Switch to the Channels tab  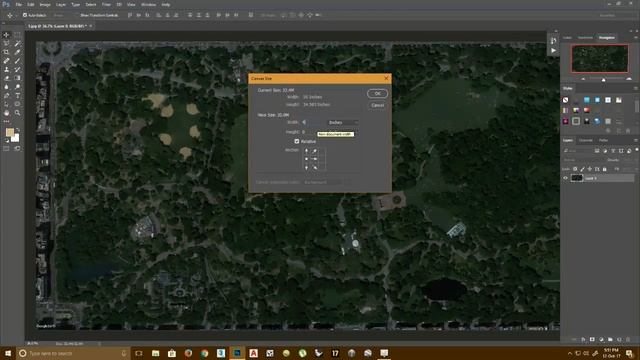tap(586, 140)
